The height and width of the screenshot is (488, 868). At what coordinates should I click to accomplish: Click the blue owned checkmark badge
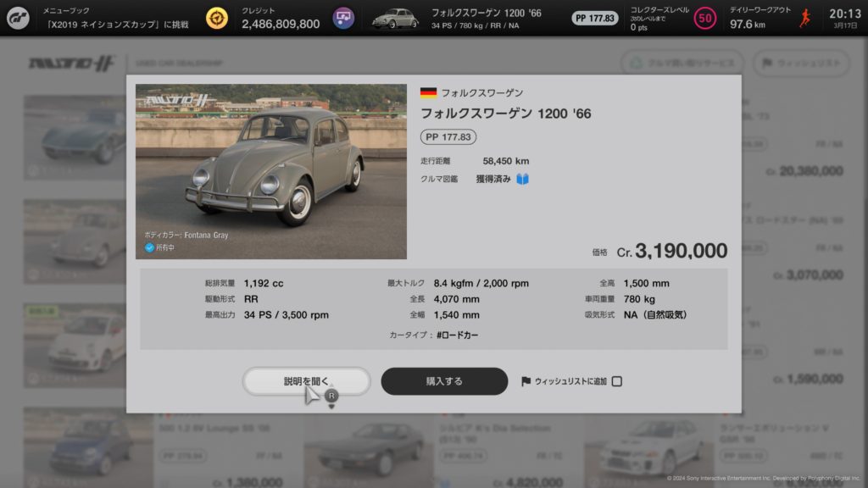[x=148, y=248]
